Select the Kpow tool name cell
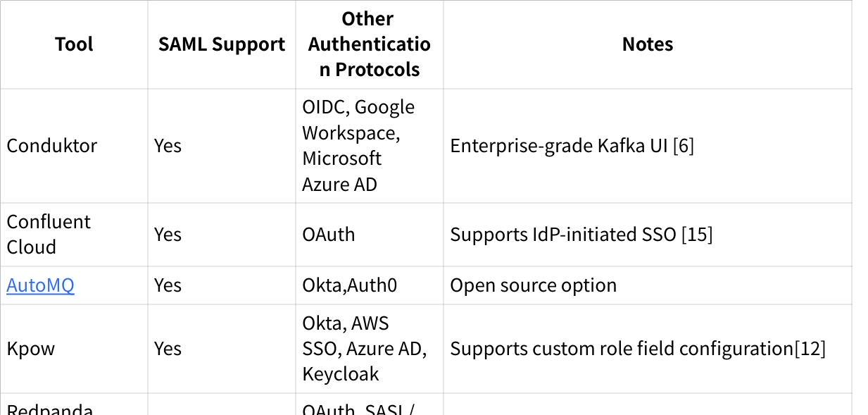 [30, 349]
